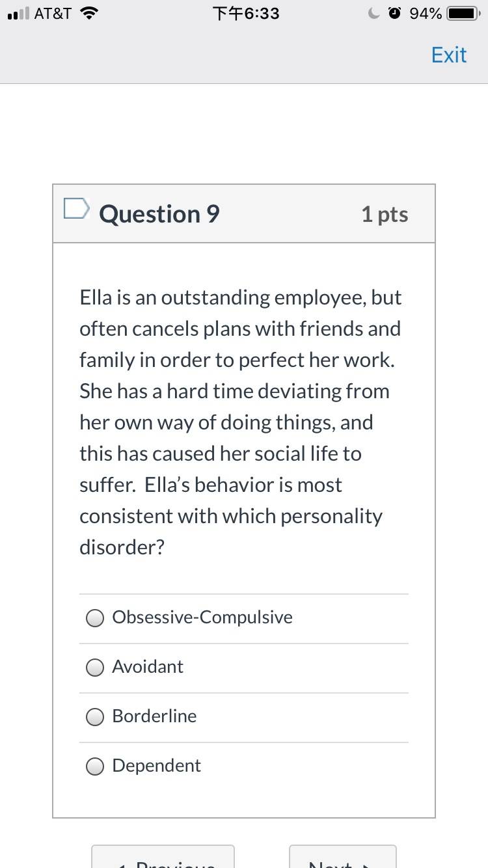
Task: Advance with the Next button
Action: click(x=343, y=856)
